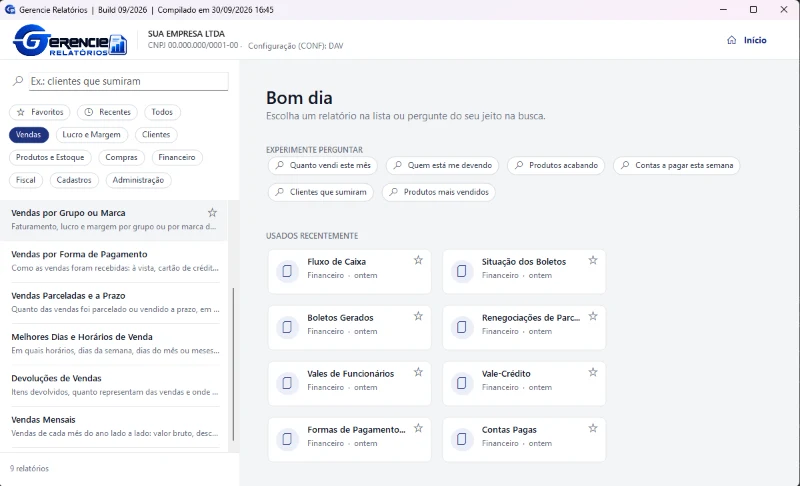This screenshot has width=800, height=486.
Task: Click the Renegociações de Parc... document icon
Action: pos(462,327)
